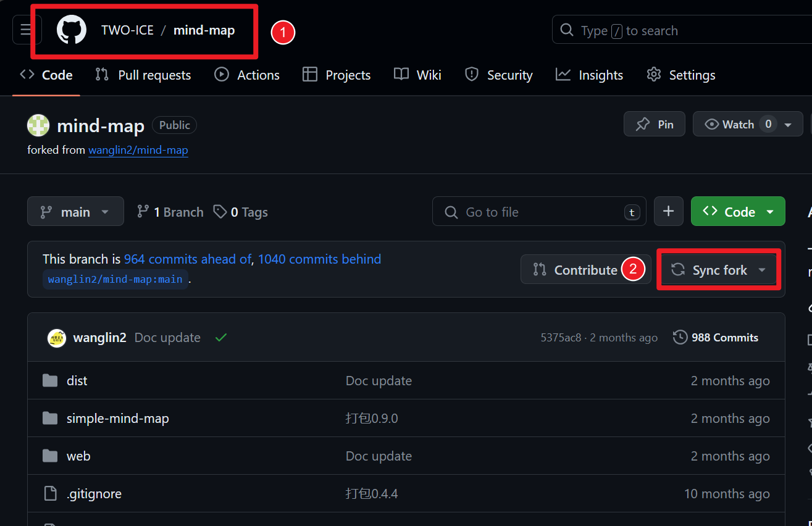Image resolution: width=812 pixels, height=526 pixels.
Task: Open the 1040 commits behind link
Action: [x=319, y=259]
